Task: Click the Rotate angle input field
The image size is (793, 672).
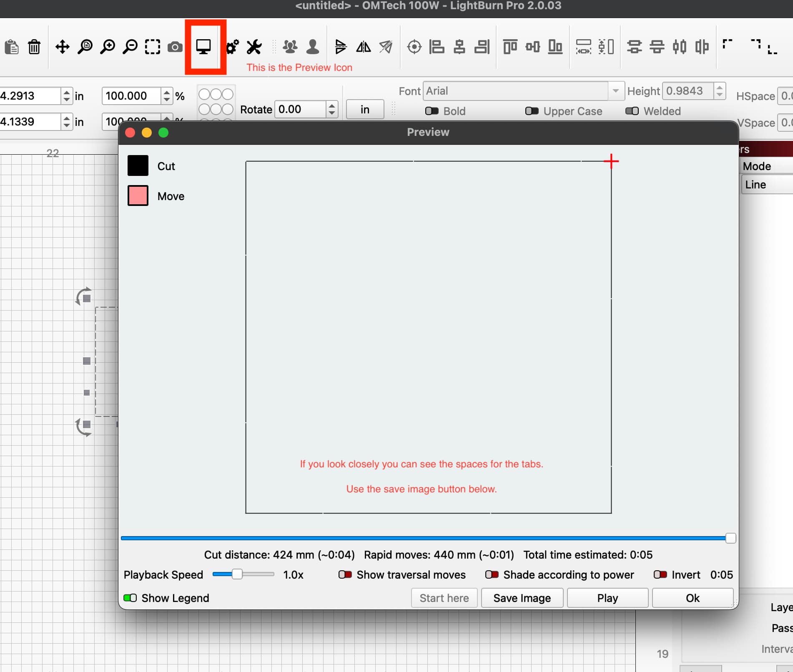Action: pyautogui.click(x=300, y=109)
